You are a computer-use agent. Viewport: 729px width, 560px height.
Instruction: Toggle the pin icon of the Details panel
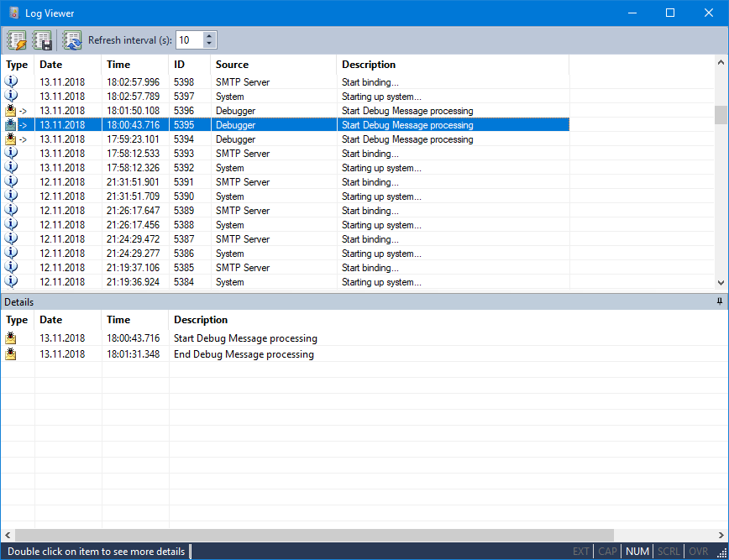[720, 301]
